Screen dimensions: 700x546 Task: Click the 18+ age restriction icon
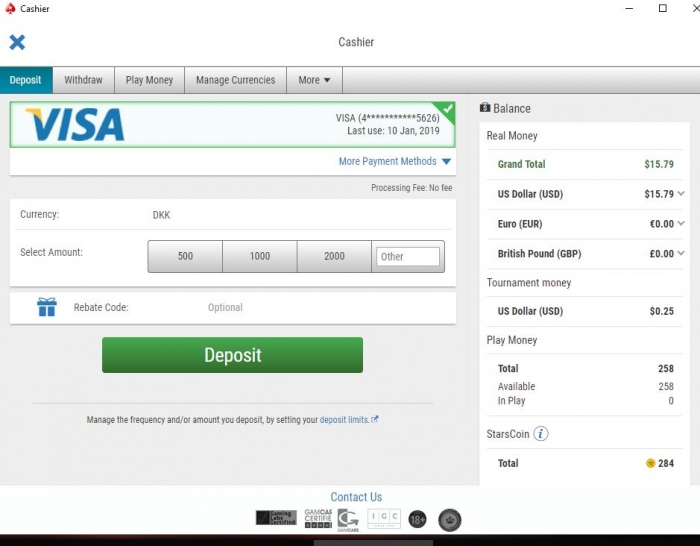pyautogui.click(x=417, y=519)
